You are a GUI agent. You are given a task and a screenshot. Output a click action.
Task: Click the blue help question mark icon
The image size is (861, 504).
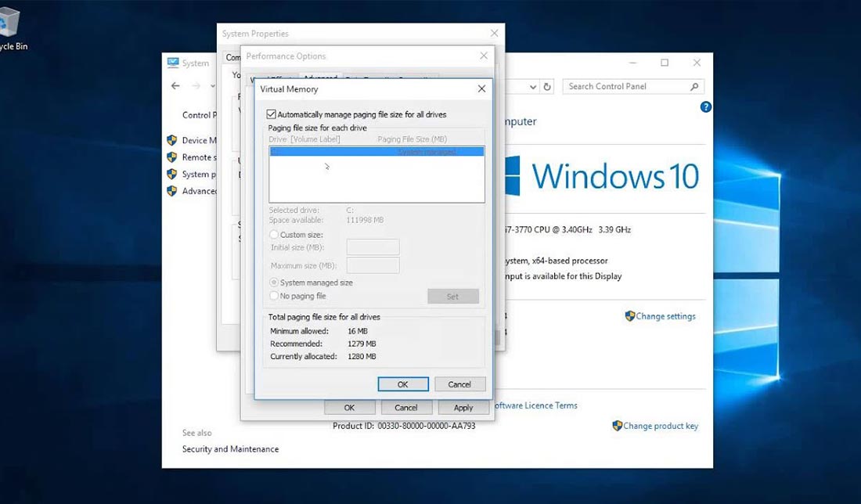click(706, 107)
